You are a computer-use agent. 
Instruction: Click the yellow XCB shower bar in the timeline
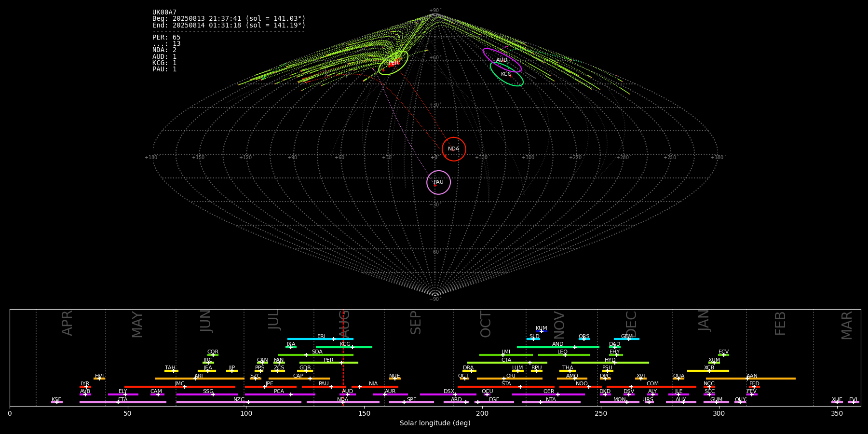coord(708,370)
